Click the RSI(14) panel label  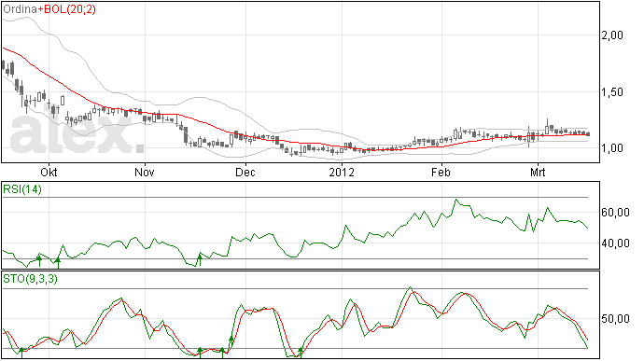[x=22, y=189]
